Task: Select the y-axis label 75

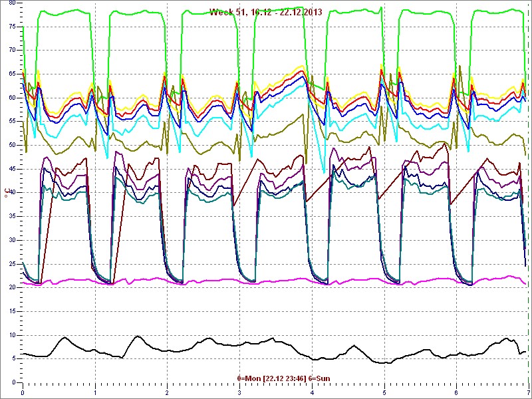Action: click(12, 27)
